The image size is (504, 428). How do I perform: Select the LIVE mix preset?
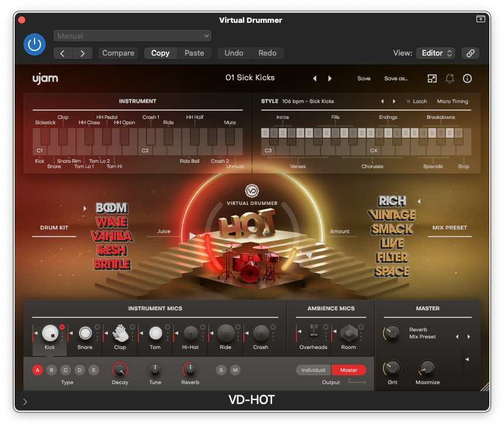point(392,244)
